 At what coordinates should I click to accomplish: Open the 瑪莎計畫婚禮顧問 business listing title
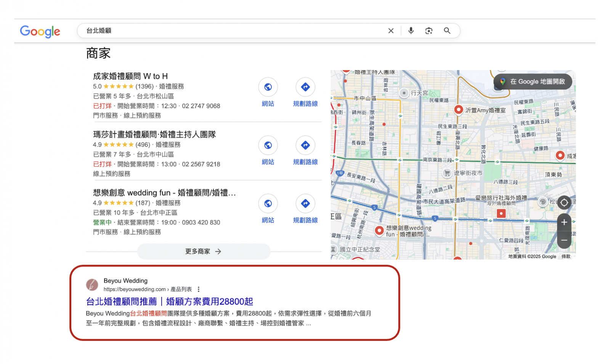tap(154, 134)
